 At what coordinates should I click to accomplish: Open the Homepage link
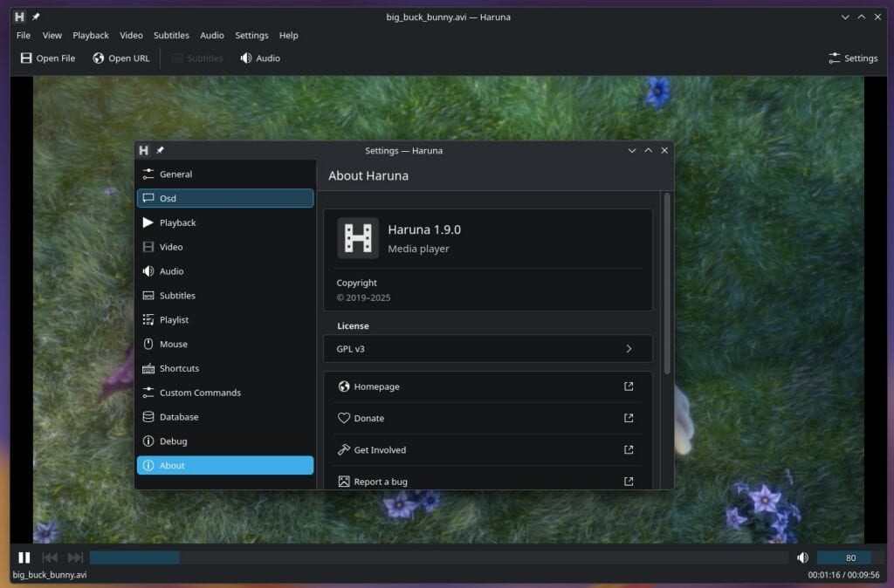488,386
